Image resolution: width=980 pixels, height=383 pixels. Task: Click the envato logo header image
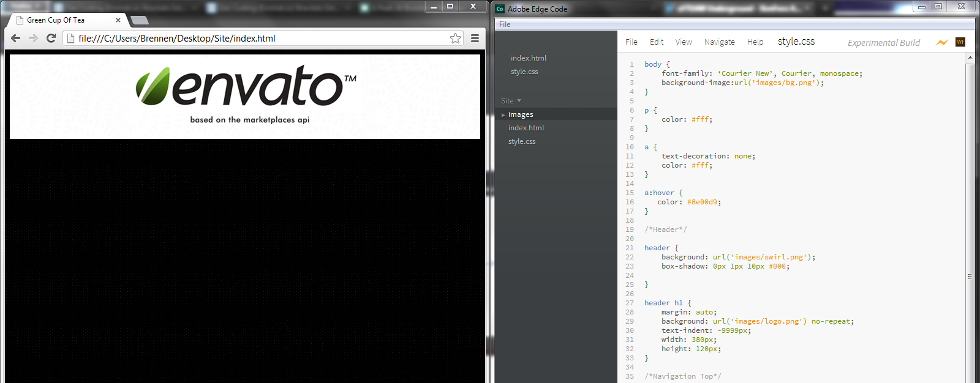[x=245, y=96]
